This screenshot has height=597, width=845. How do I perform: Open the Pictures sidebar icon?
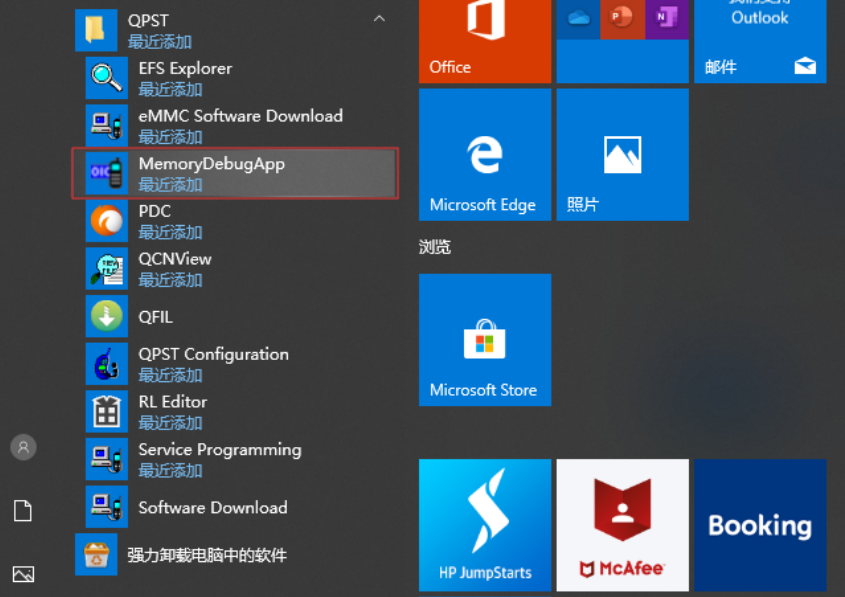point(23,574)
